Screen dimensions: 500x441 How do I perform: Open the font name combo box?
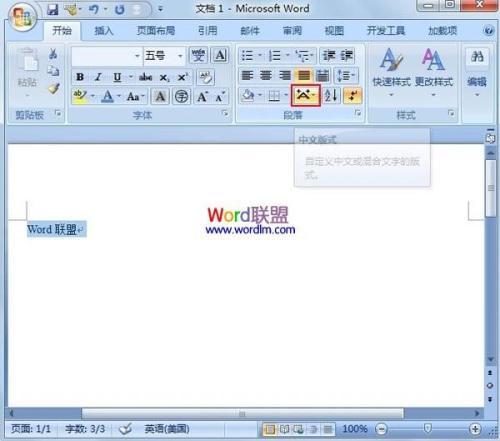107,56
